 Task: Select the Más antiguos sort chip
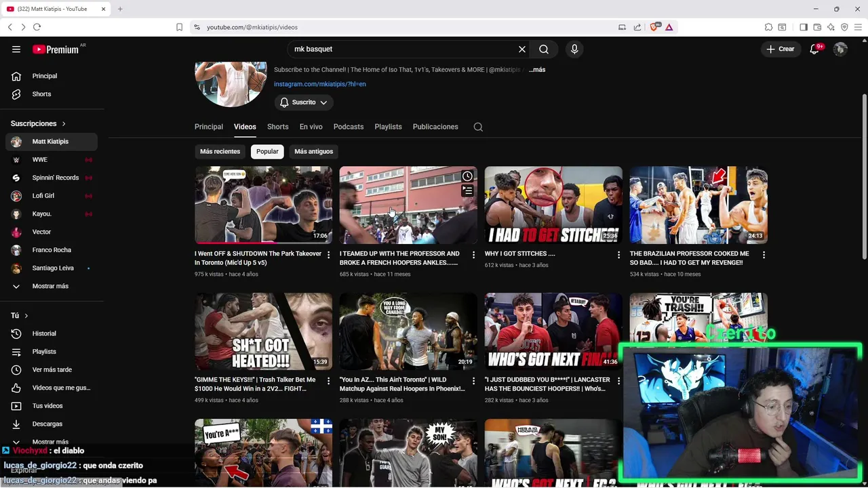[x=314, y=151]
